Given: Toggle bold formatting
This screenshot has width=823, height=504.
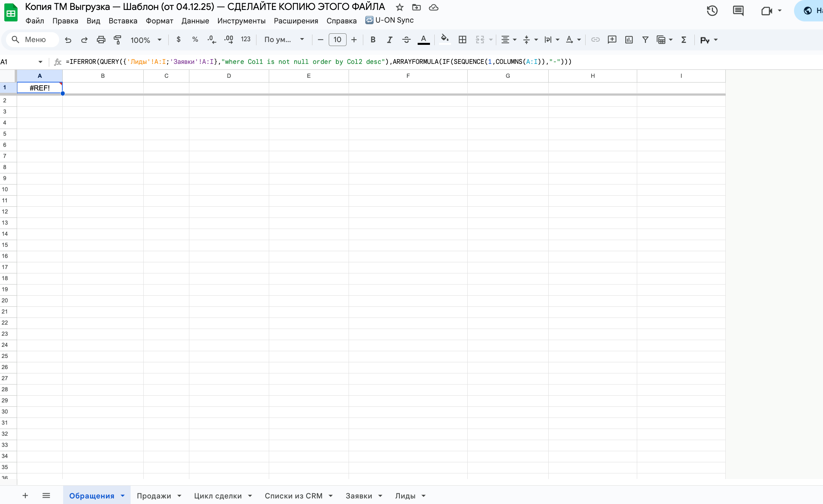Looking at the screenshot, I should pyautogui.click(x=373, y=40).
